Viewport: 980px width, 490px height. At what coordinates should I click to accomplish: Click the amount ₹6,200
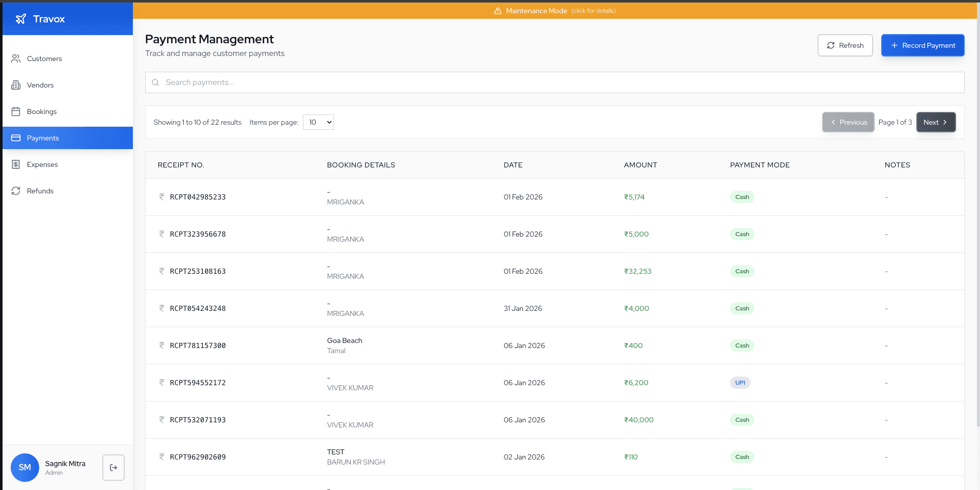pos(636,383)
